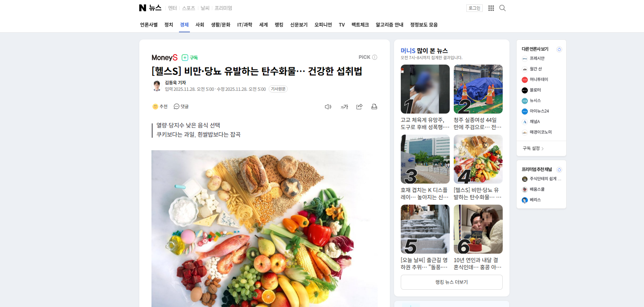Screen dimensions: 644x307
Task: Open the apps grid menu icon
Action: [x=491, y=8]
